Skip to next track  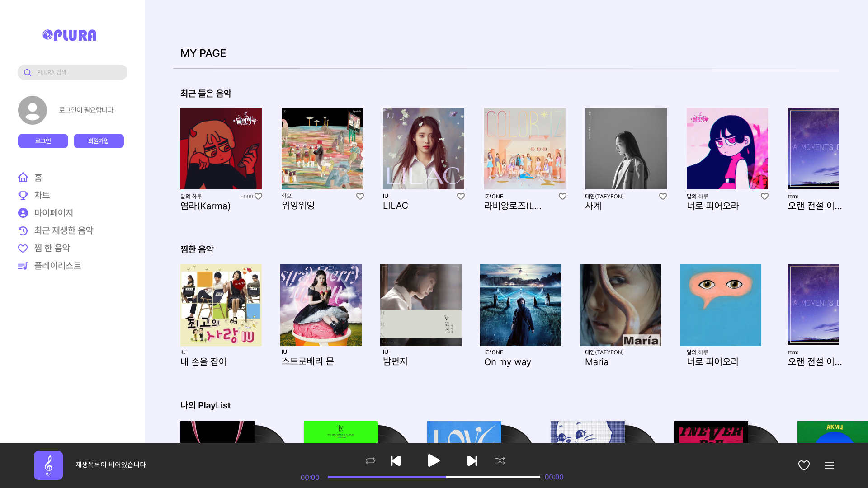click(x=472, y=460)
